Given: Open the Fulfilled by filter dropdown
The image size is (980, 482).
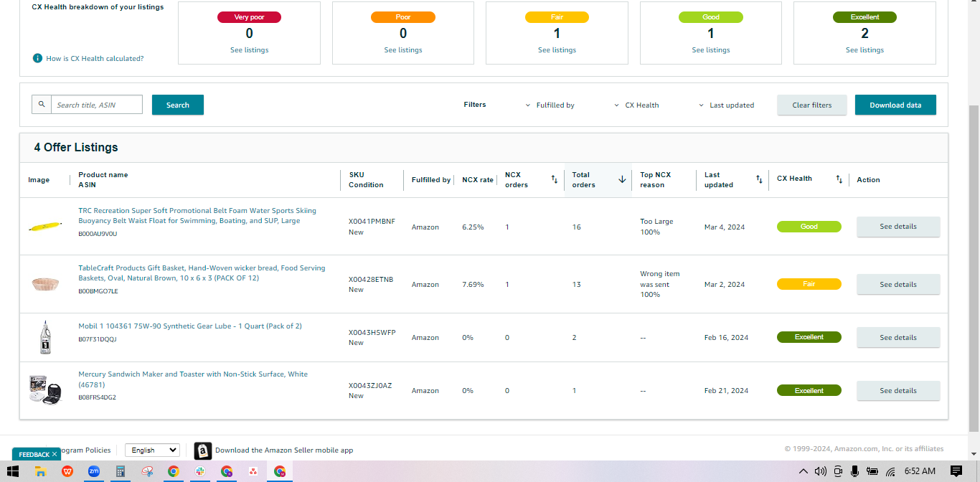Looking at the screenshot, I should 550,105.
